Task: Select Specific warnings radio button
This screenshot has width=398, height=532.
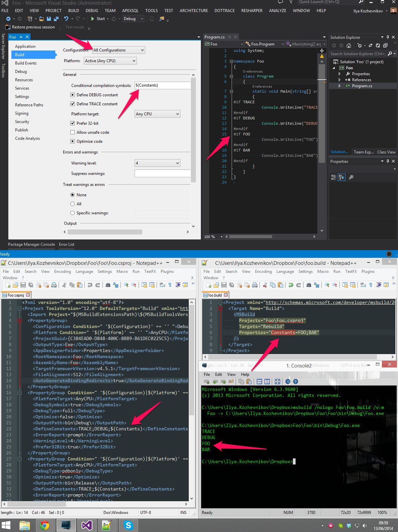Action: point(73,213)
